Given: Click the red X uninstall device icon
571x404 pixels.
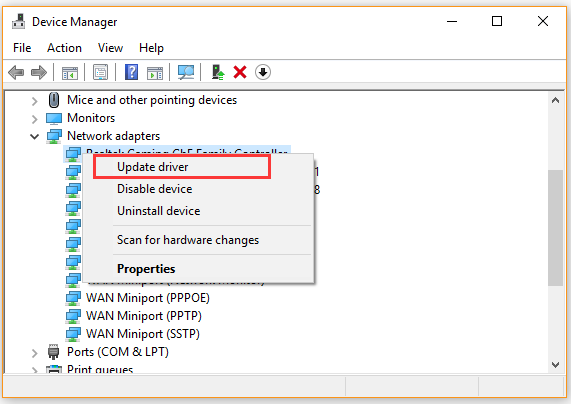Looking at the screenshot, I should click(240, 72).
